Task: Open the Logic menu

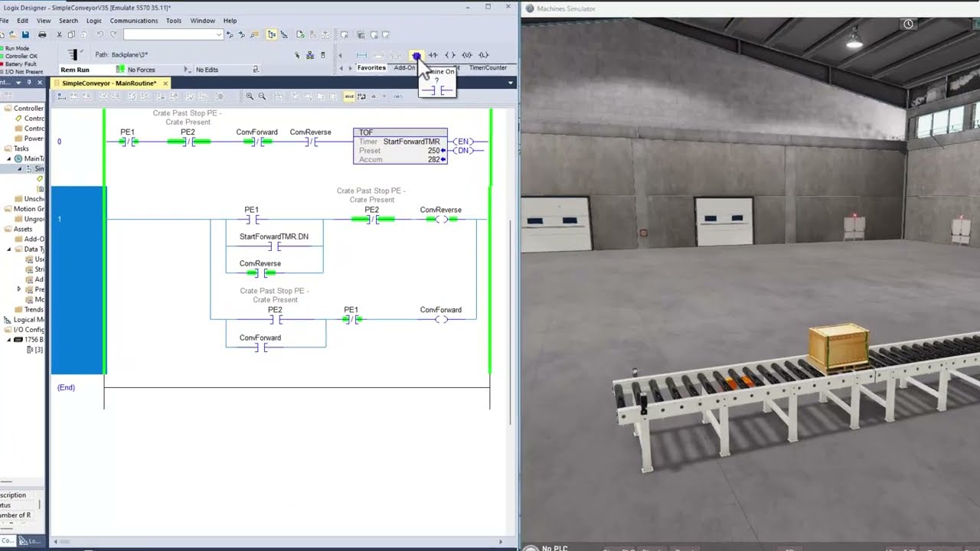Action: pos(93,21)
